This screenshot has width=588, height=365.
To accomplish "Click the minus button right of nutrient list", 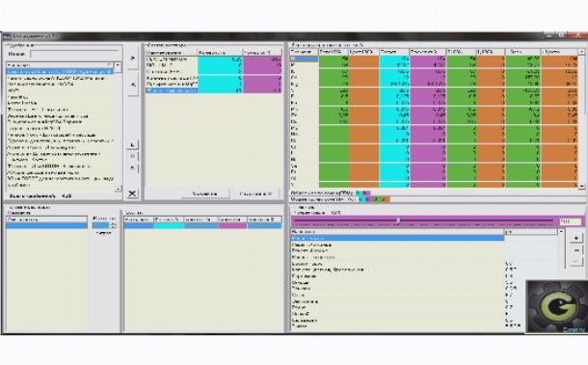I will (576, 250).
